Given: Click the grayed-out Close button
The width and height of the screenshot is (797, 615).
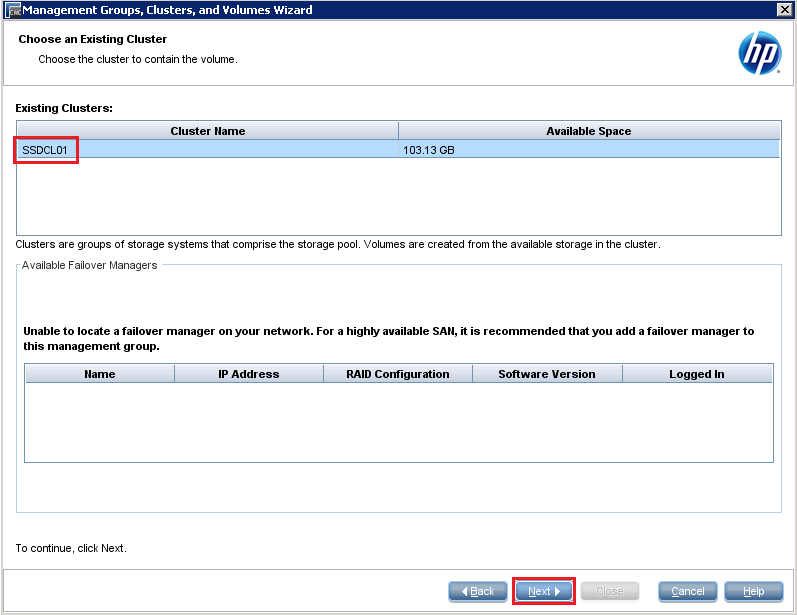Looking at the screenshot, I should tap(610, 591).
